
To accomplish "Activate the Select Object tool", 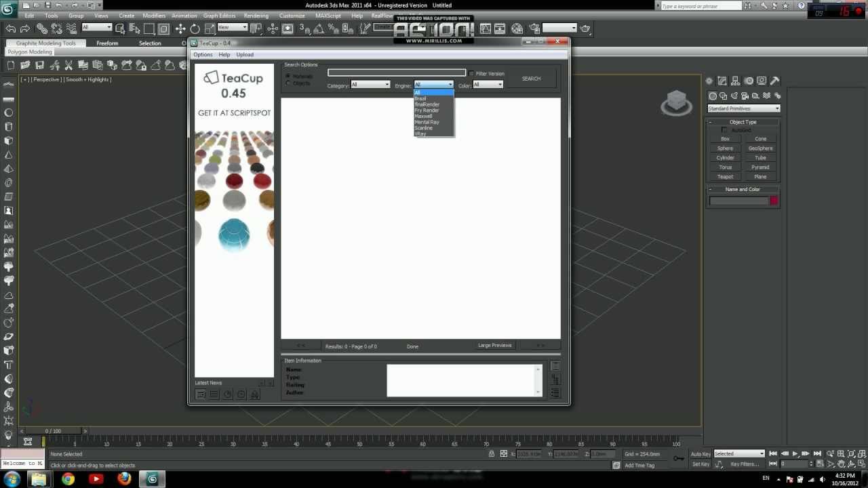I will pos(120,28).
